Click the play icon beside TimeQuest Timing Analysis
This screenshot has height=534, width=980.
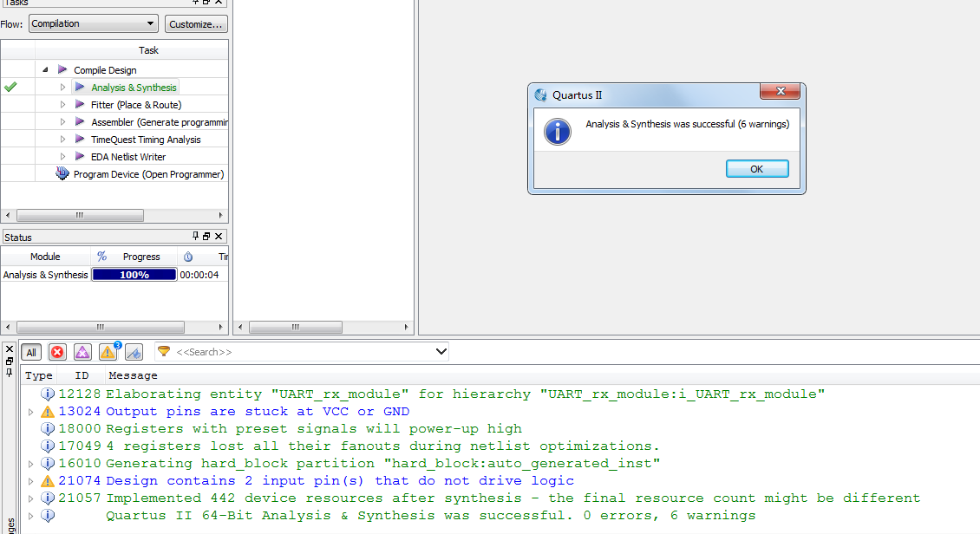point(80,139)
